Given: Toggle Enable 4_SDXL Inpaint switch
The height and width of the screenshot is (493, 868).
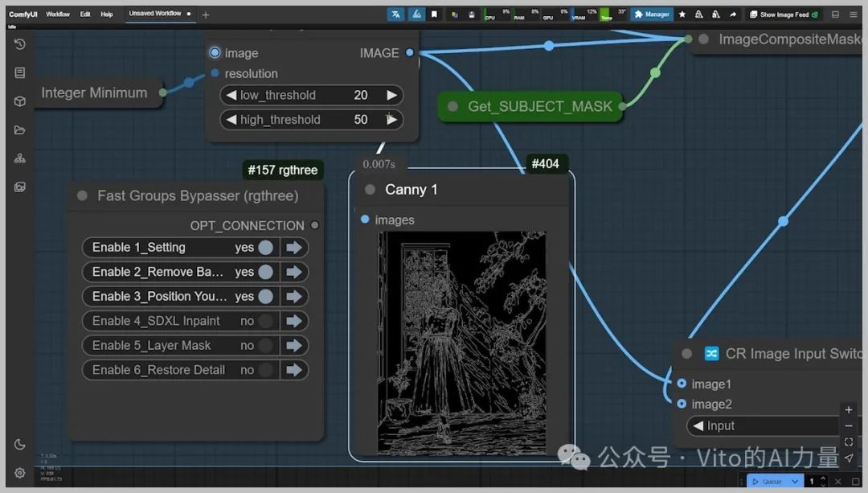Looking at the screenshot, I should 266,321.
